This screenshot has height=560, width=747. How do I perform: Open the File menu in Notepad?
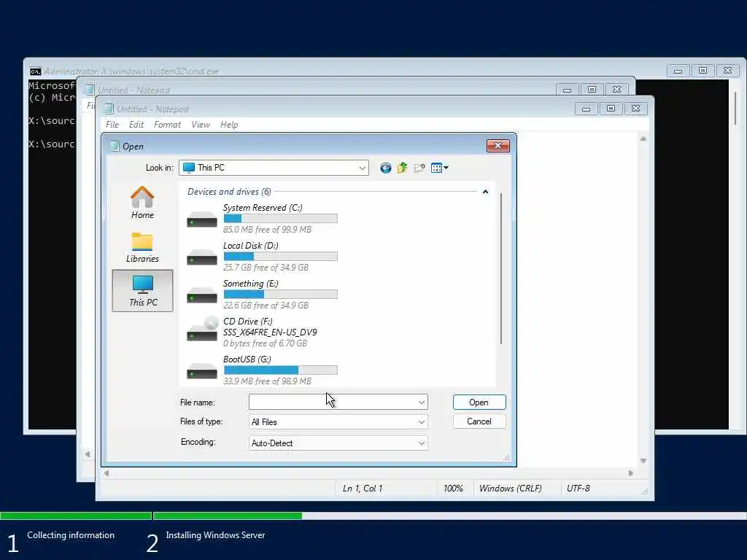coord(112,125)
